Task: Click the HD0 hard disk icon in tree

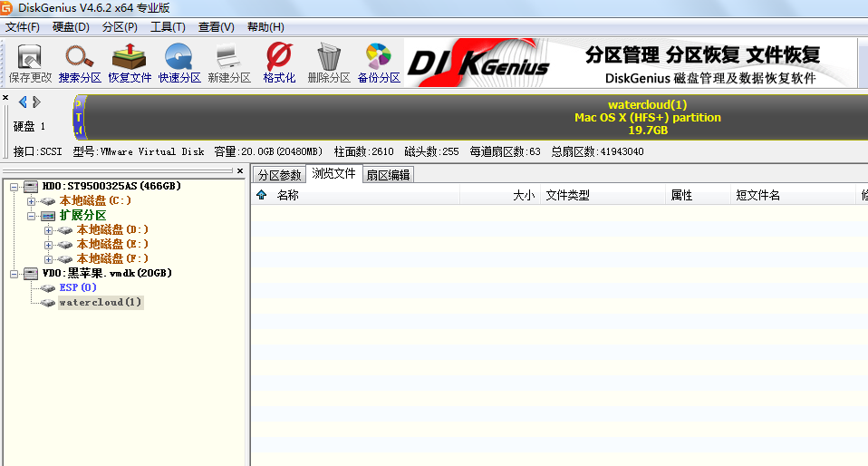Action: pos(31,187)
